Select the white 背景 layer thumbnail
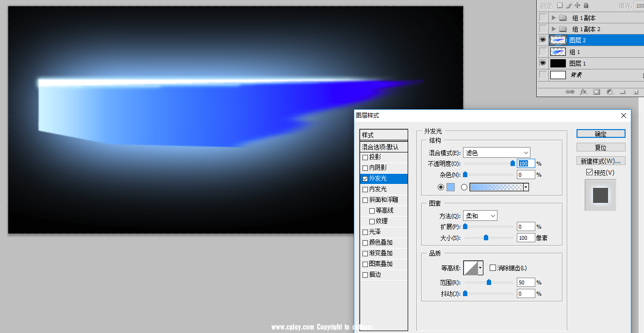Image resolution: width=644 pixels, height=333 pixels. pos(558,75)
